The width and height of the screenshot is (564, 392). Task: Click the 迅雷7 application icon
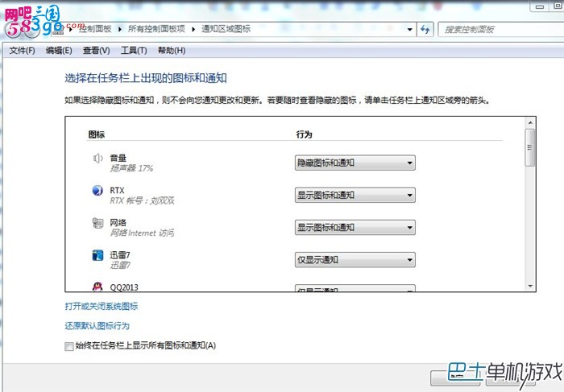tap(97, 255)
